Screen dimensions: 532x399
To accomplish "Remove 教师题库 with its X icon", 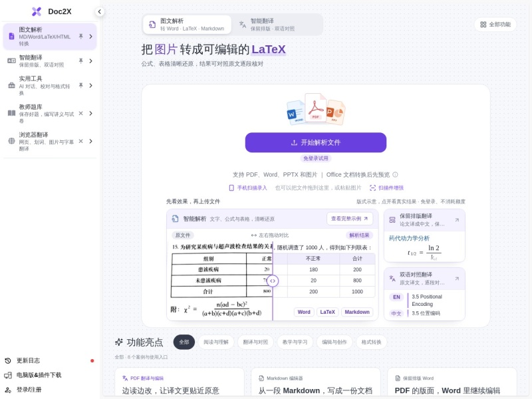I will pos(80,113).
